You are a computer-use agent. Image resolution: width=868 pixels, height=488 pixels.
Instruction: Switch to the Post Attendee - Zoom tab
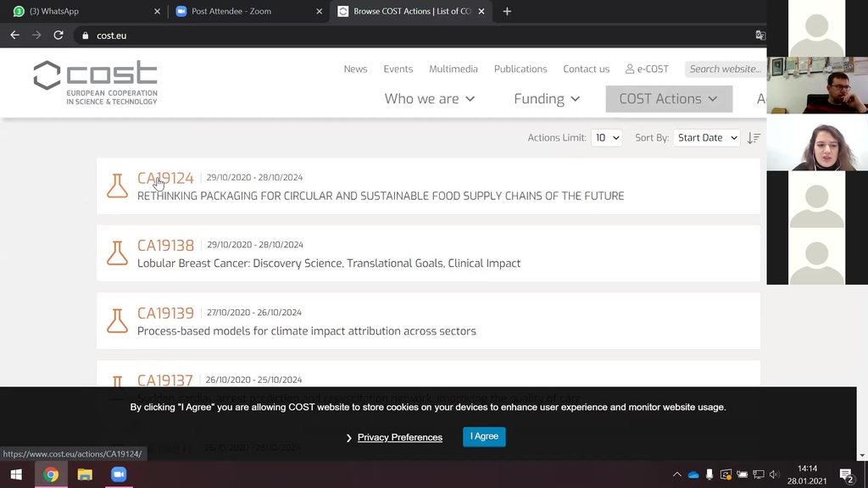242,12
